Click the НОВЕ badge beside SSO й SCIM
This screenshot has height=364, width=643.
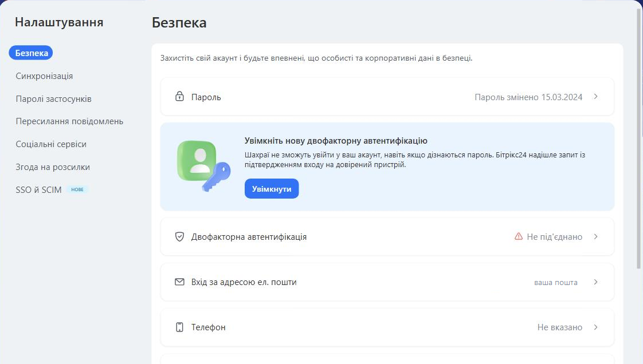(x=77, y=189)
